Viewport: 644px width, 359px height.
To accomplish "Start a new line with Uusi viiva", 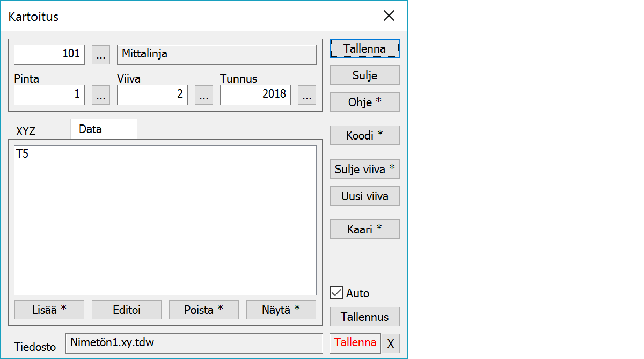I will pyautogui.click(x=365, y=196).
